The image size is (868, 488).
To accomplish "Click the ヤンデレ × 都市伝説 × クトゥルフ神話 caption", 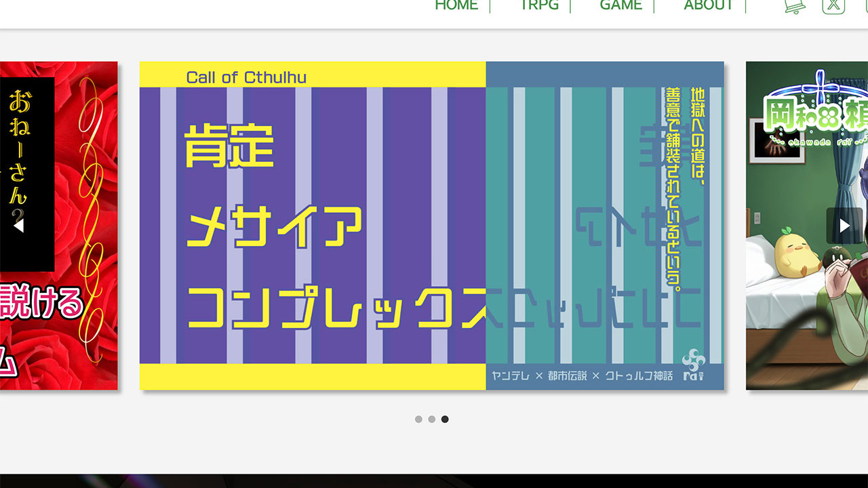I will [x=582, y=375].
